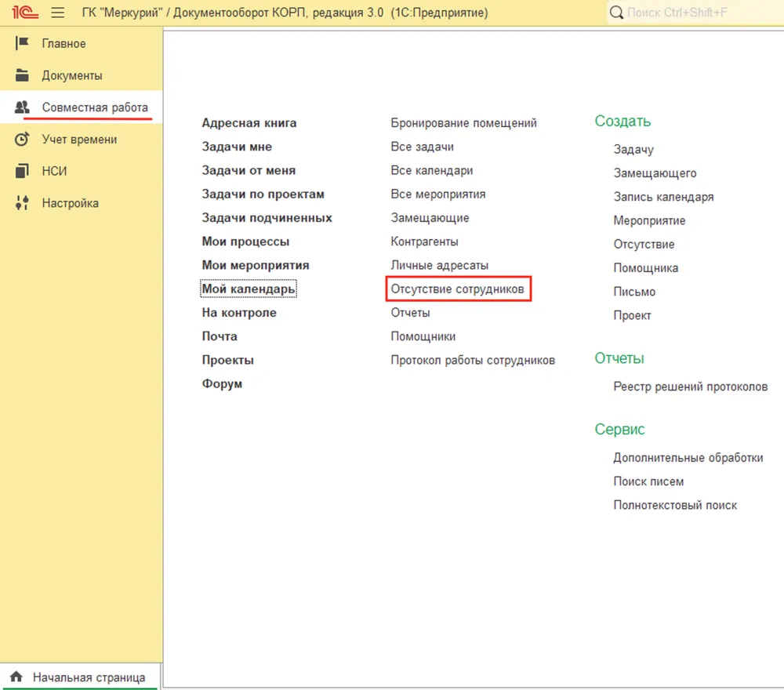
Task: Open Личные адресаты
Action: (440, 266)
